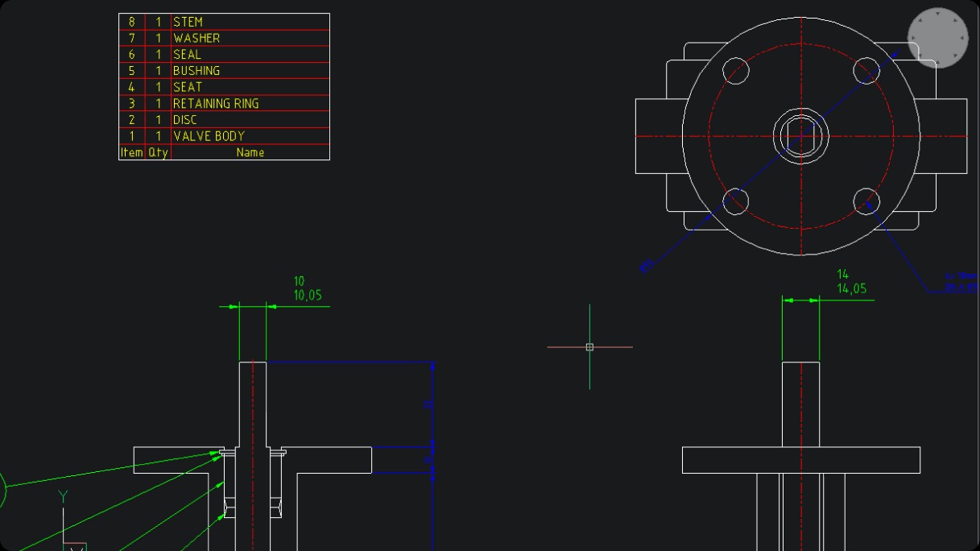Click the lower-right arrow on the navigation wheel
The width and height of the screenshot is (980, 551).
[x=956, y=56]
